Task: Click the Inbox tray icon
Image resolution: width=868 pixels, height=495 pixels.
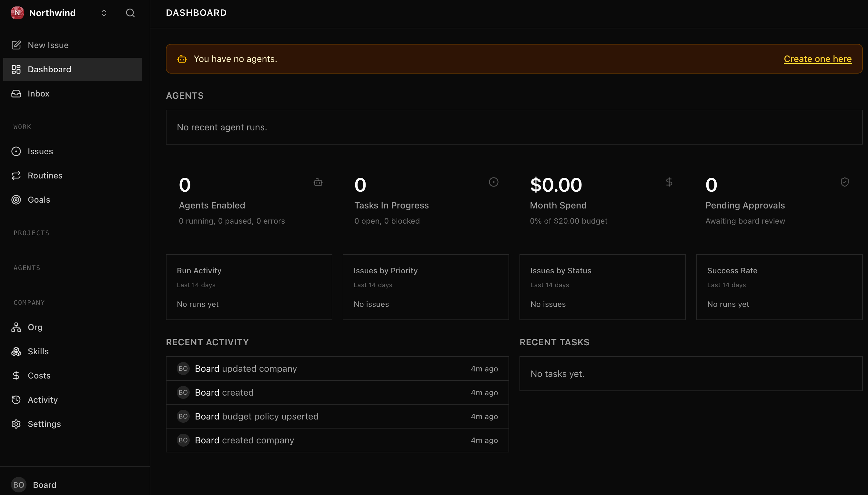Action: 16,94
